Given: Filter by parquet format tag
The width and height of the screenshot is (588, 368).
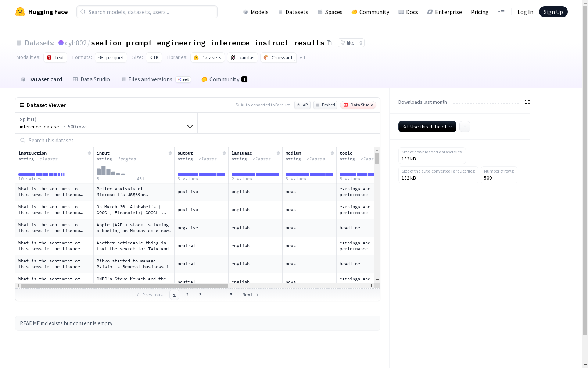Looking at the screenshot, I should coord(111,57).
